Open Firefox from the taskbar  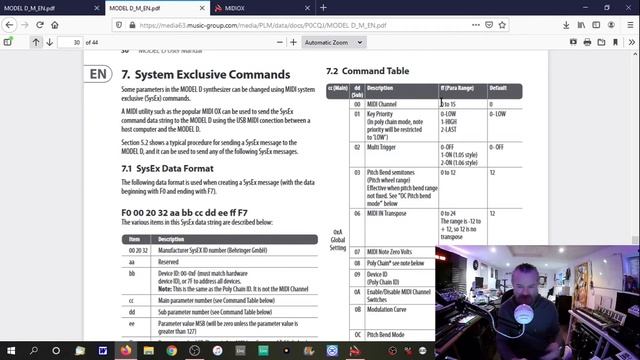click(126, 351)
